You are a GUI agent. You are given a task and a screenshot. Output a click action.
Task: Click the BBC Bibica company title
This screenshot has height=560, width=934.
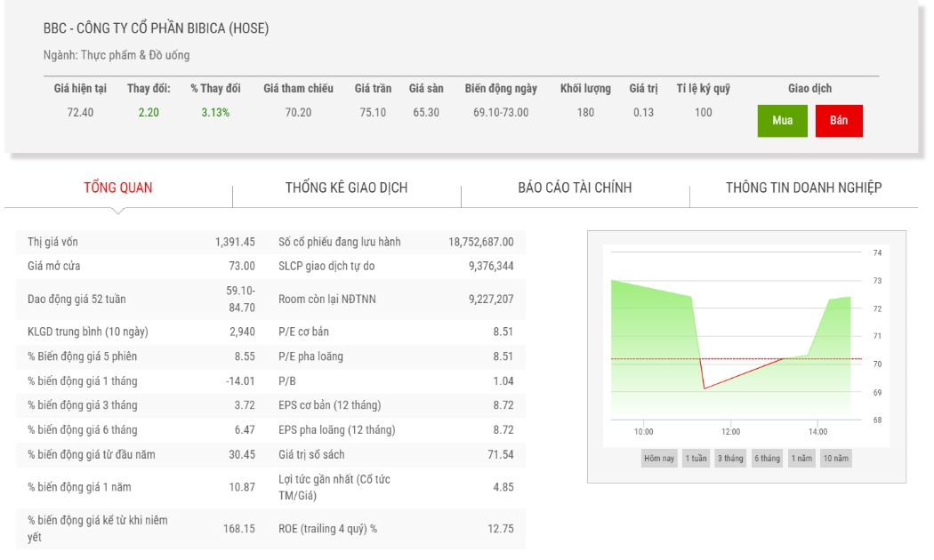pos(156,28)
